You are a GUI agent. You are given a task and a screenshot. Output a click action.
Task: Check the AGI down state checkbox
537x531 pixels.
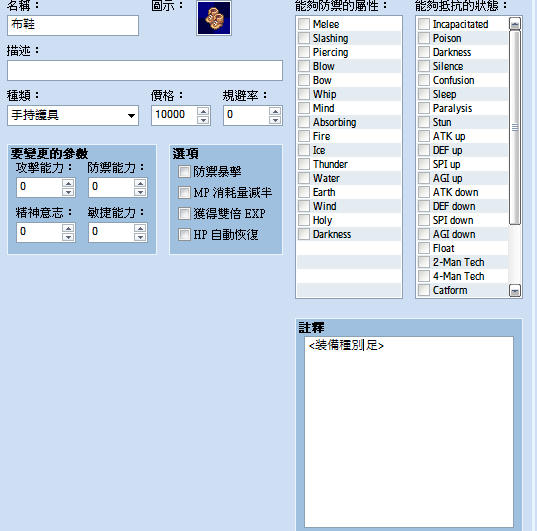424,234
